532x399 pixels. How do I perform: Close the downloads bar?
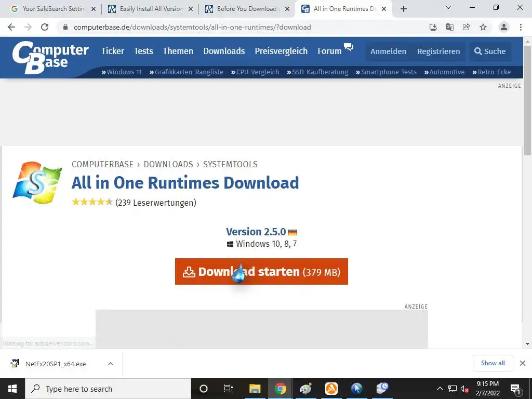point(523,363)
